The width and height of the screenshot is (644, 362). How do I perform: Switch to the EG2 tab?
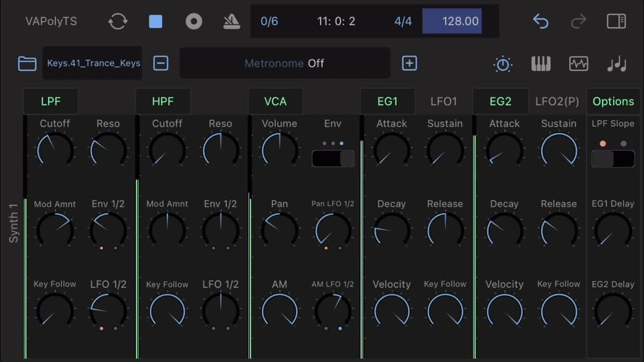(501, 102)
